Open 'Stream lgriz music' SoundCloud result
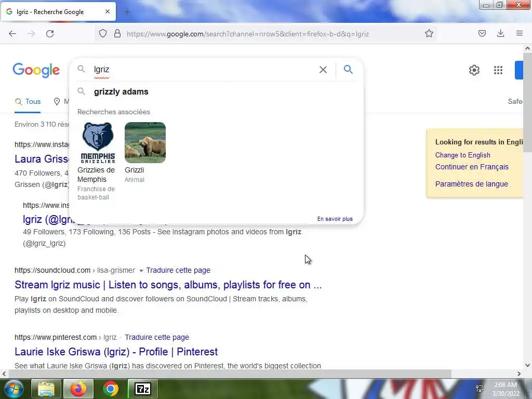The height and width of the screenshot is (399, 532). click(x=168, y=285)
